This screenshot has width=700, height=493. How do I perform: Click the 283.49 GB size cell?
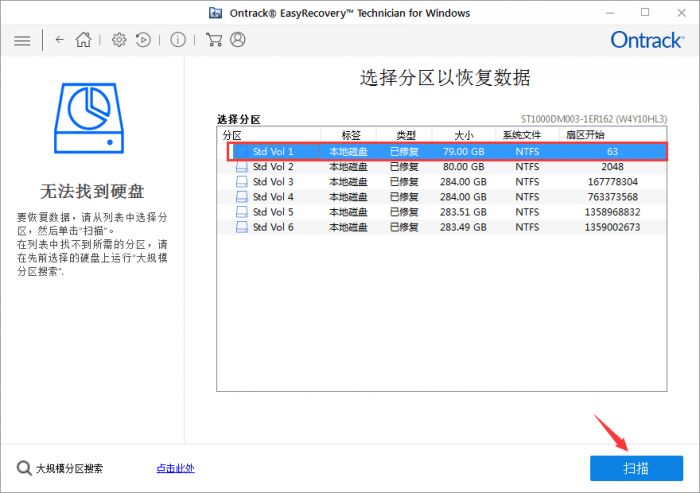click(x=463, y=227)
